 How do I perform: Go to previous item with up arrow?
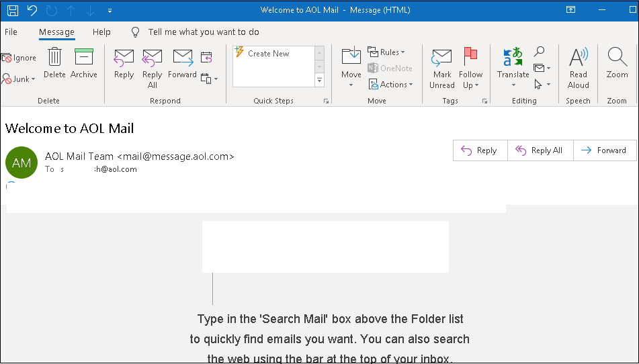pyautogui.click(x=71, y=11)
